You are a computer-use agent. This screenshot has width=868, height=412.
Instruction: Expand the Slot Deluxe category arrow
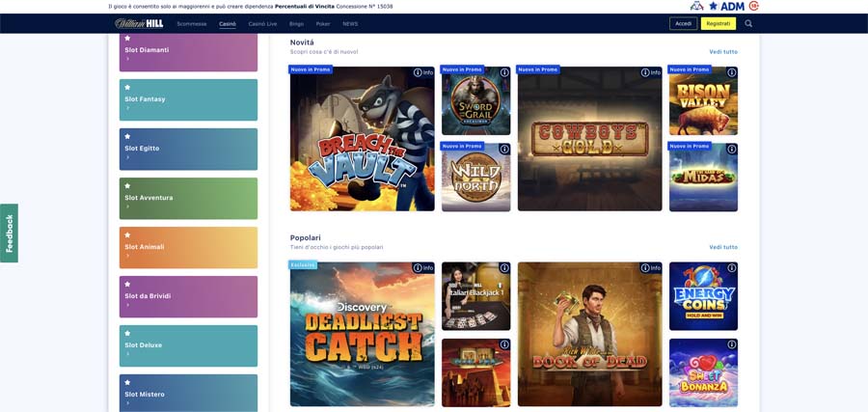coord(128,354)
